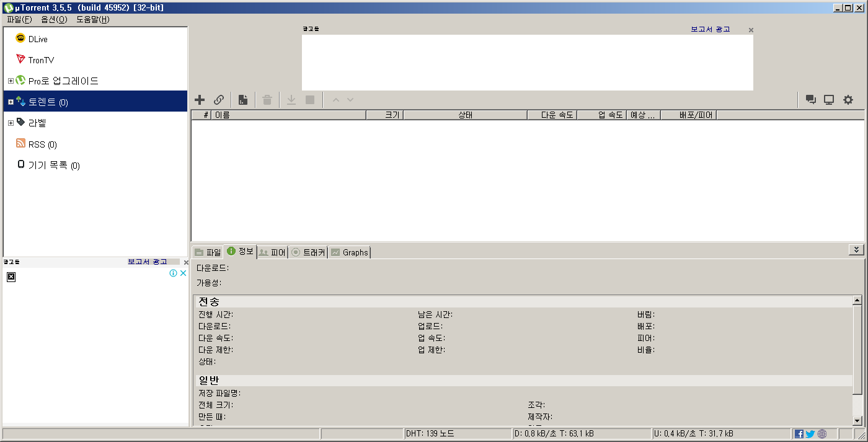The image size is (868, 442).
Task: Click '보고서 광고' link above sidebar ad
Action: tap(148, 262)
